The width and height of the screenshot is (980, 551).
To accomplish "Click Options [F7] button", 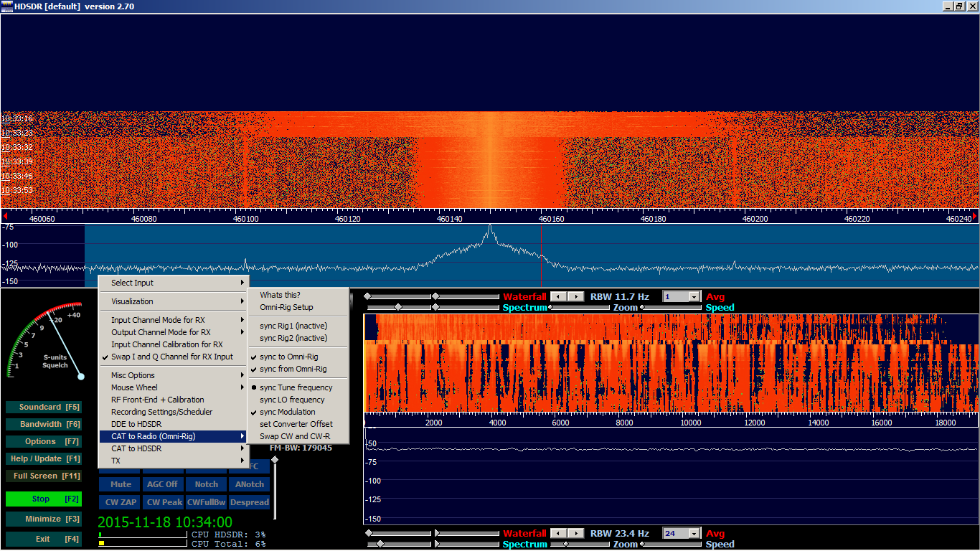I will (44, 441).
